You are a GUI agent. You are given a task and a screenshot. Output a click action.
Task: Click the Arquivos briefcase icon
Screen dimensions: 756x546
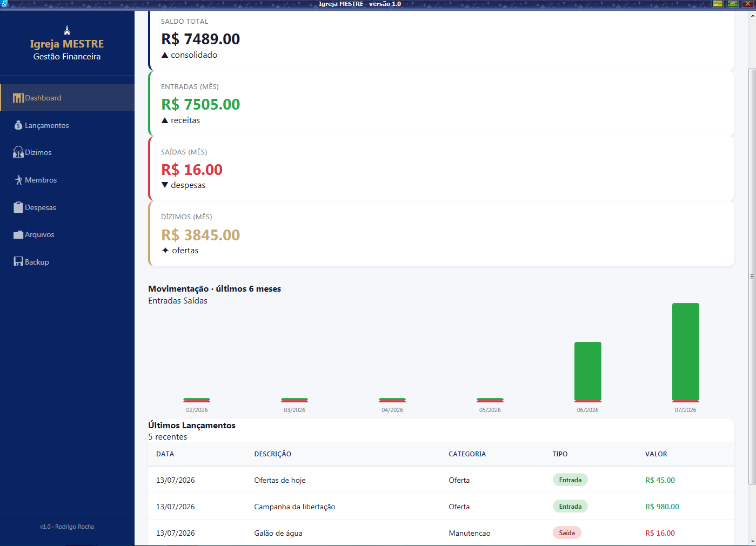[x=18, y=234]
